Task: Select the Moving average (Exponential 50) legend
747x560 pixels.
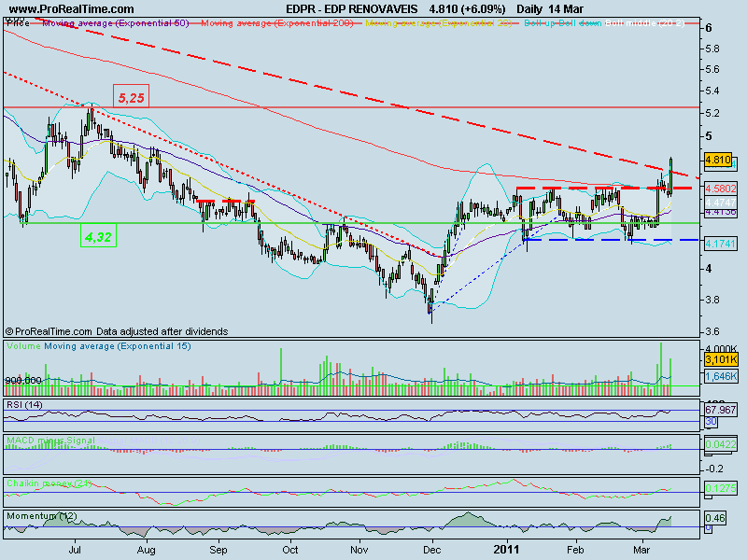Action: tap(116, 22)
